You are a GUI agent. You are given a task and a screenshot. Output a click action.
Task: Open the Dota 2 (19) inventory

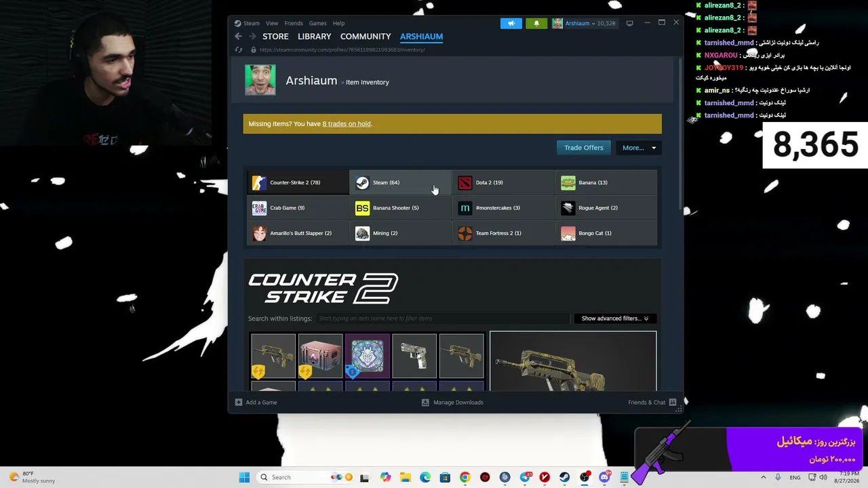(x=504, y=182)
